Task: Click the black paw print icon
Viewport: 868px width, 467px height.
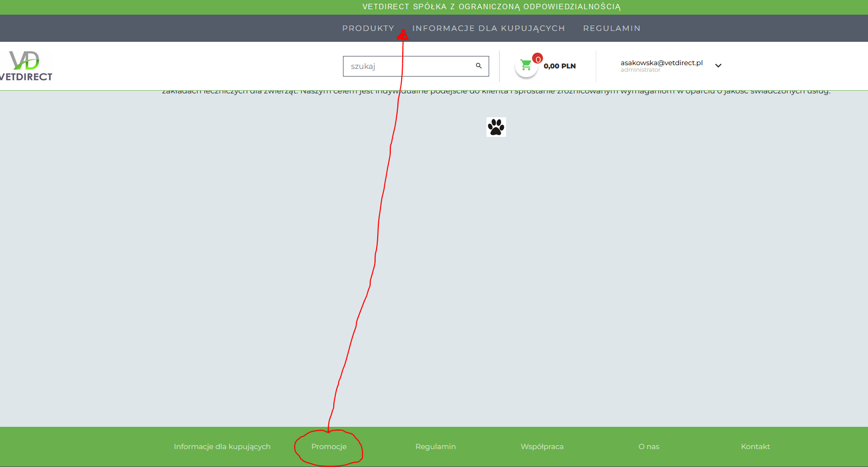Action: point(496,127)
